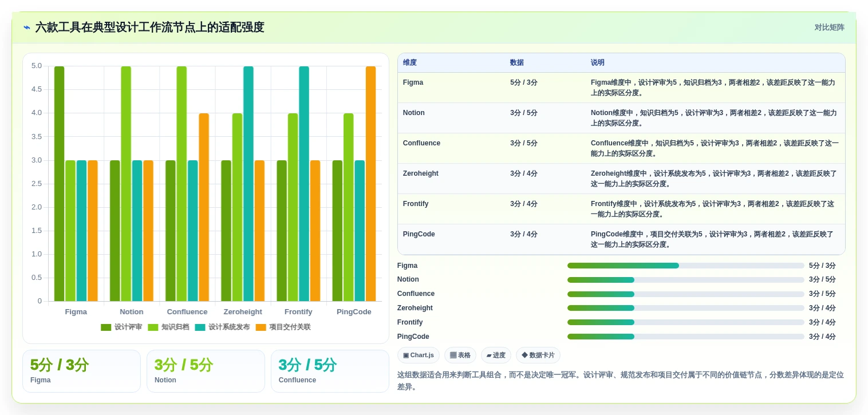
Task: Click the Frontify description cell in table
Action: pos(715,209)
